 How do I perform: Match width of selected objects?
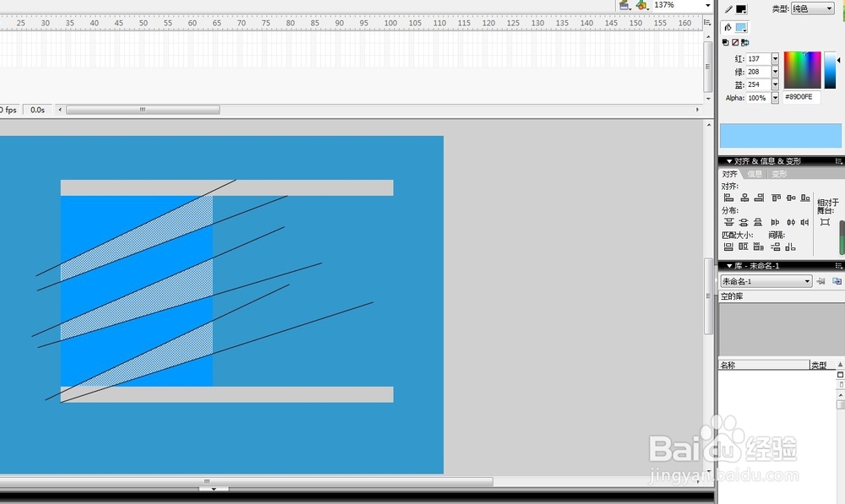728,247
